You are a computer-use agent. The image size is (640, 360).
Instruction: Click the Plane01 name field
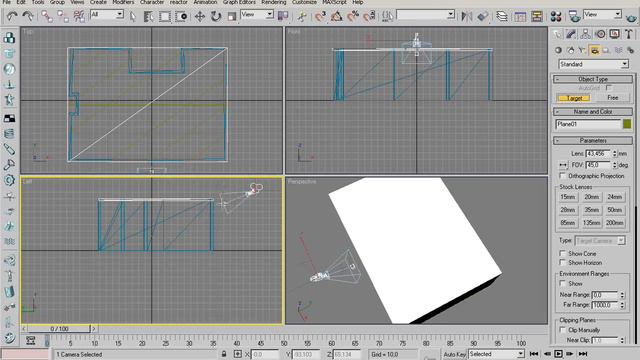[x=588, y=124]
